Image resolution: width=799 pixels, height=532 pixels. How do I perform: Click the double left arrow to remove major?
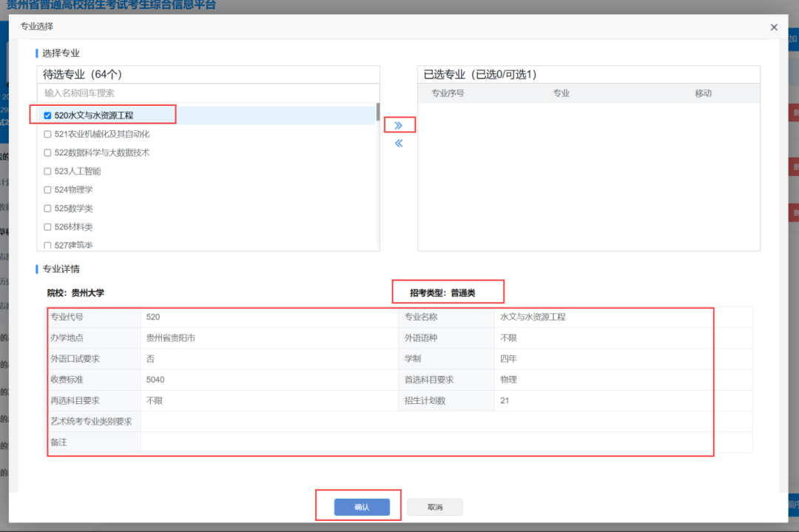[x=399, y=144]
